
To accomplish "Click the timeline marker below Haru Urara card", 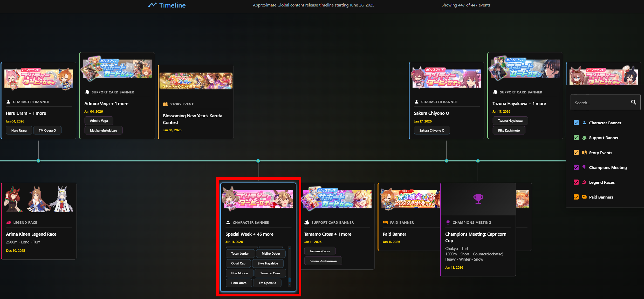I will coord(38,161).
